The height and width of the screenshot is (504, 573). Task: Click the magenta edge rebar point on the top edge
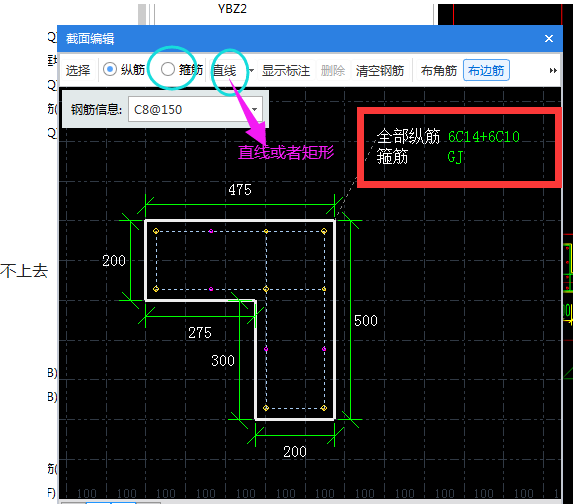pos(211,231)
